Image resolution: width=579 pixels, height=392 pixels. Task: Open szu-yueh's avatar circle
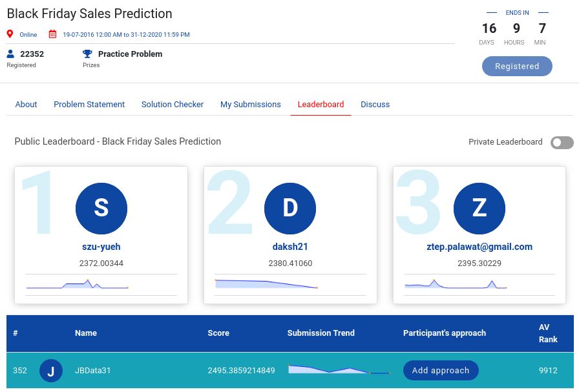(x=101, y=207)
